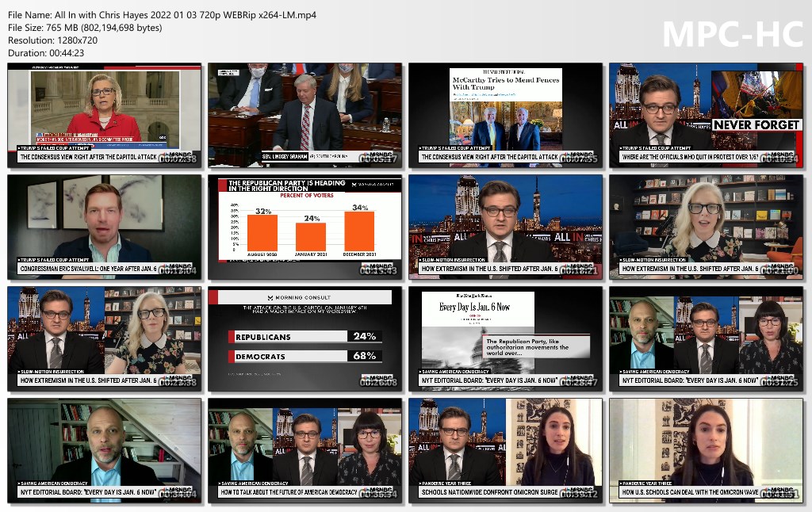
Task: Click the McCarthy Tries to Mend Fences thumbnail
Action: click(x=505, y=116)
